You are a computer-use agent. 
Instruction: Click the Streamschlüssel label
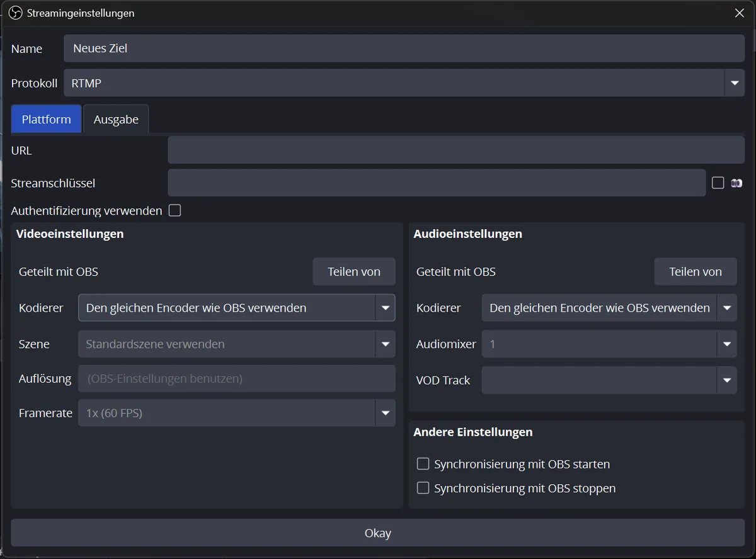click(x=53, y=183)
